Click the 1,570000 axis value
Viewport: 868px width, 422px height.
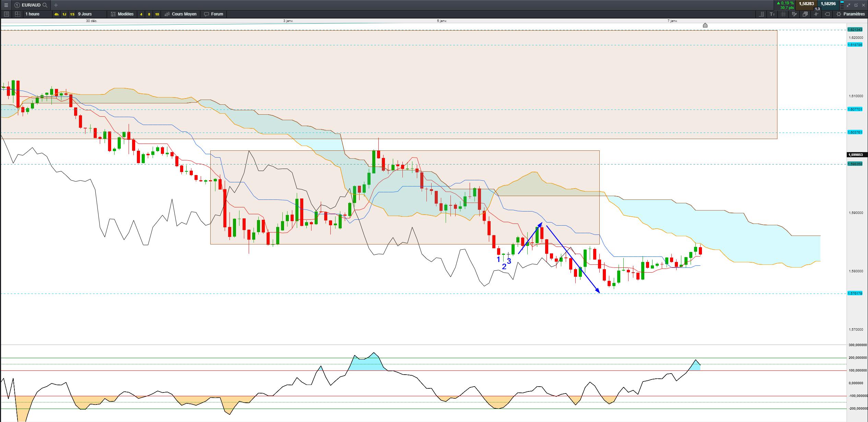(856, 330)
